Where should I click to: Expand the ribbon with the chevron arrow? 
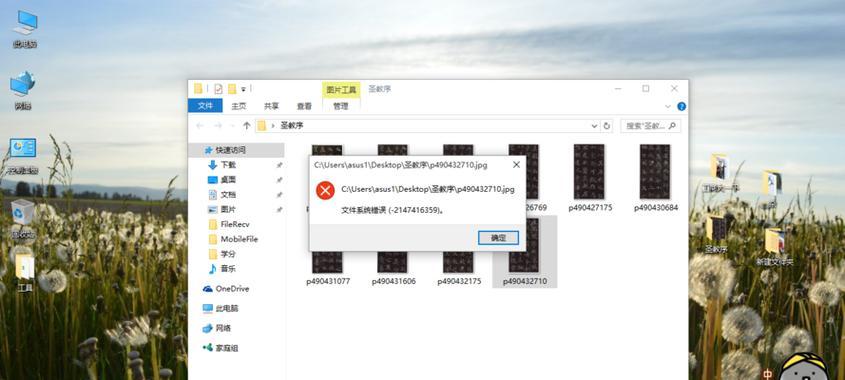[x=668, y=106]
